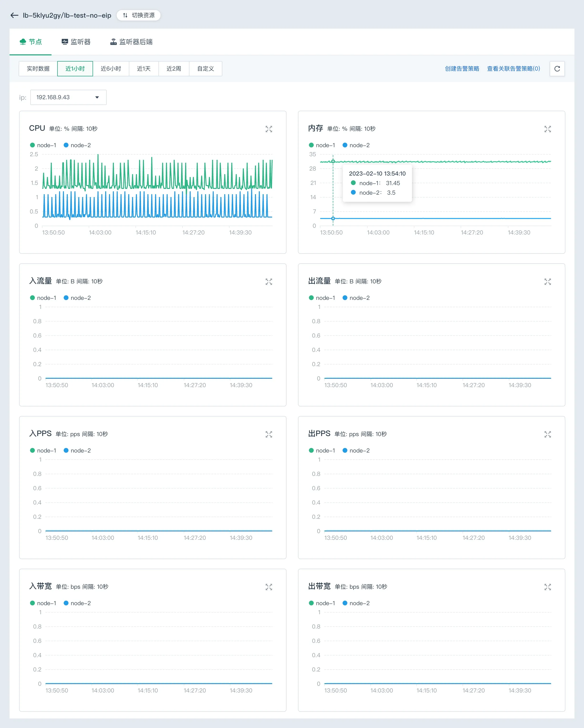Click the 31.45 node-1 value in tooltip
Viewport: 584px width, 728px height.
click(x=393, y=183)
